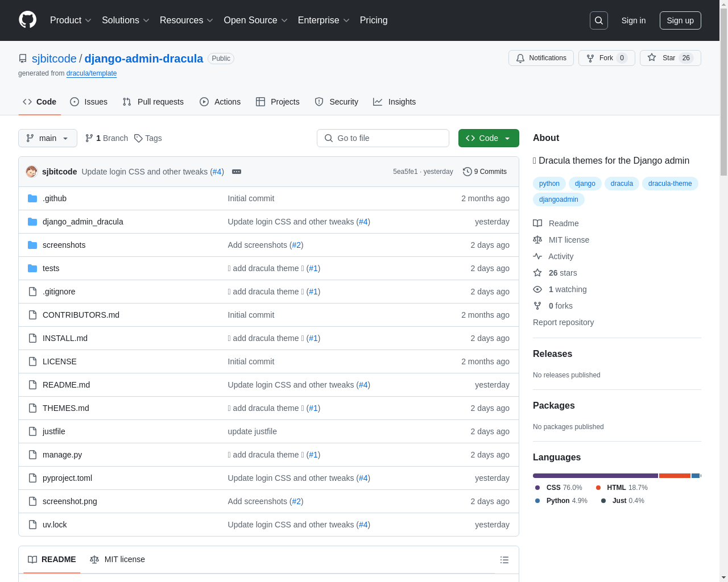Open the uv.lock file
Image resolution: width=728 pixels, height=582 pixels.
point(55,525)
